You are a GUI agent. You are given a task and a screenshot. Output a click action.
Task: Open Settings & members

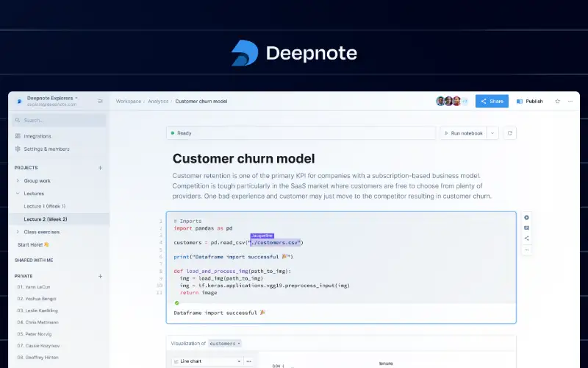46,149
